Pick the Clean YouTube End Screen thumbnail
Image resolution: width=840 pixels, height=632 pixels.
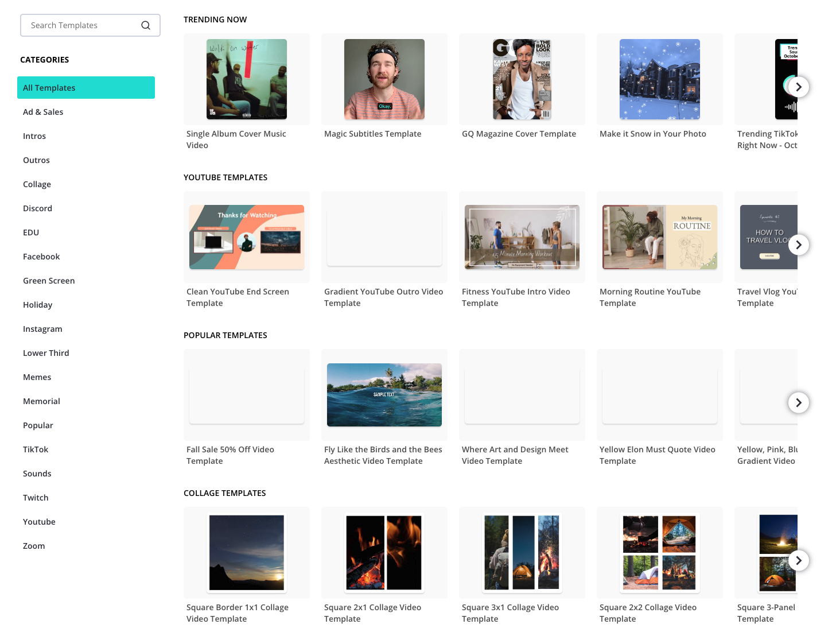click(247, 237)
